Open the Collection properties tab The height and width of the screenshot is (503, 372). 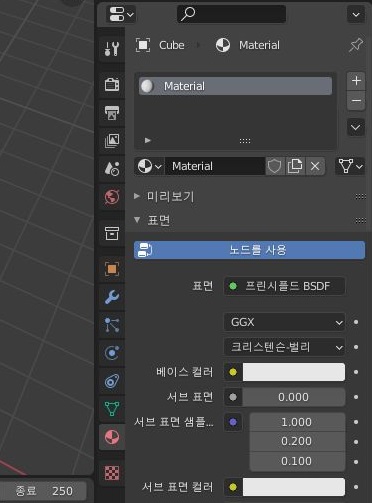[112, 233]
